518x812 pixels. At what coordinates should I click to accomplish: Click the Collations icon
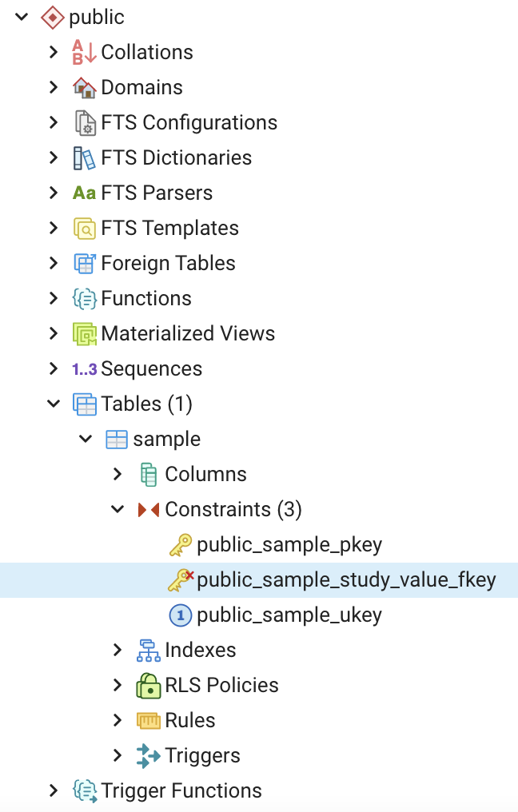point(84,52)
